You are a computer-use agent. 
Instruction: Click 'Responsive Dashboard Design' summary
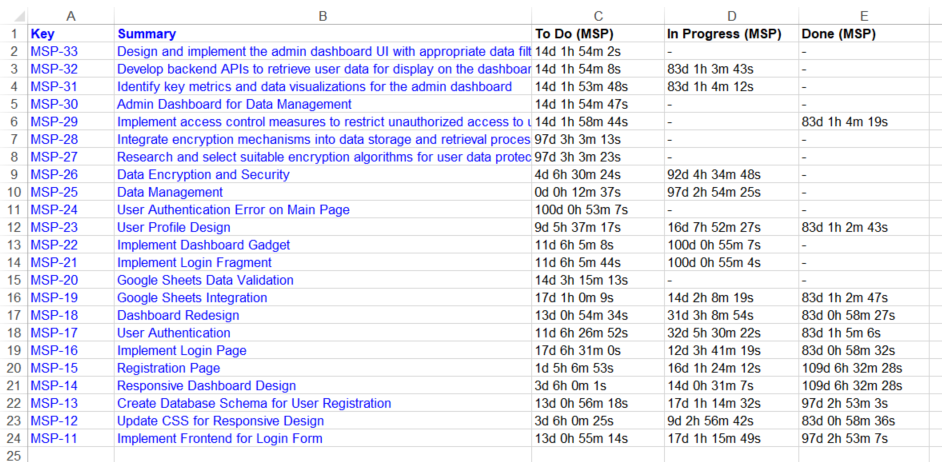[207, 386]
